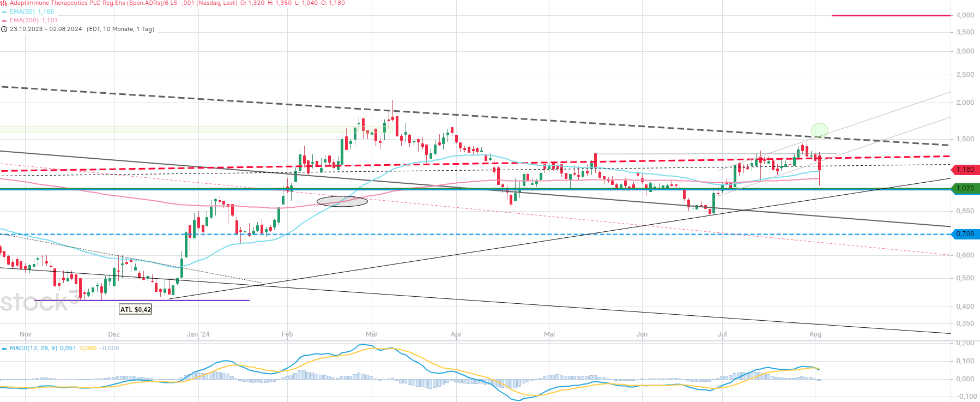Click the "(EDT, 10 Monate, 1 Tag)" period text
The height and width of the screenshot is (402, 980).
pyautogui.click(x=120, y=29)
